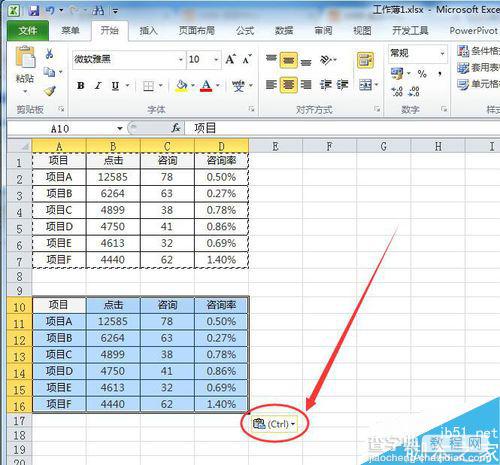Click the Save icon in quick access toolbar
Image resolution: width=500 pixels, height=465 pixels.
pyautogui.click(x=33, y=10)
